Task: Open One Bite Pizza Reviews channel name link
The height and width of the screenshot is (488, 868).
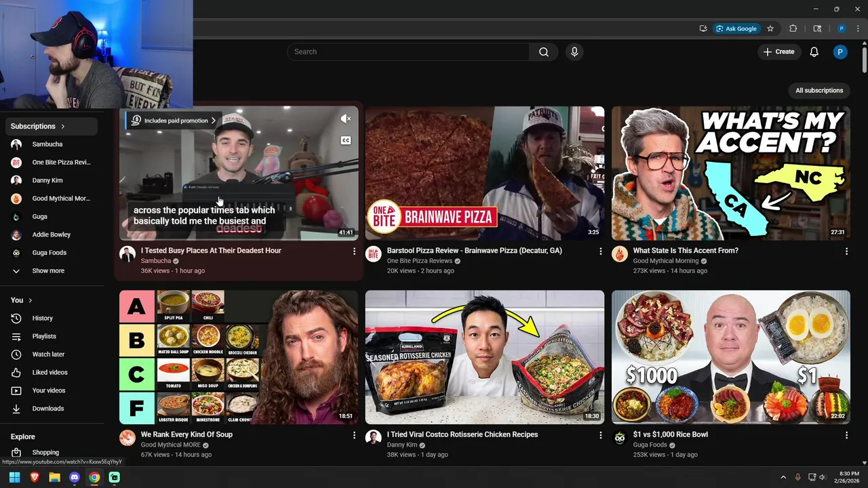Action: 419,261
